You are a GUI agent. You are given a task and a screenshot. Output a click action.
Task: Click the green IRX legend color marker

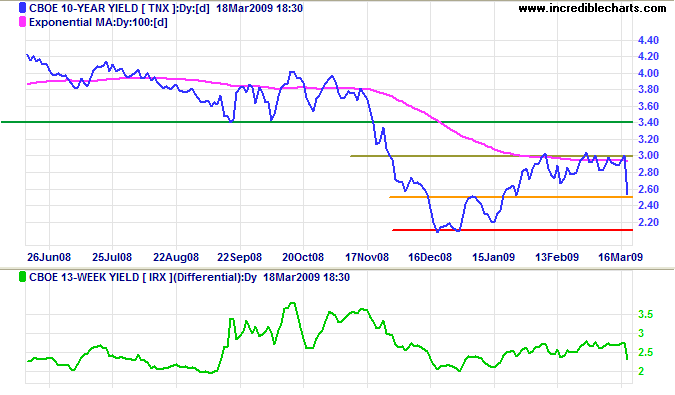22,277
